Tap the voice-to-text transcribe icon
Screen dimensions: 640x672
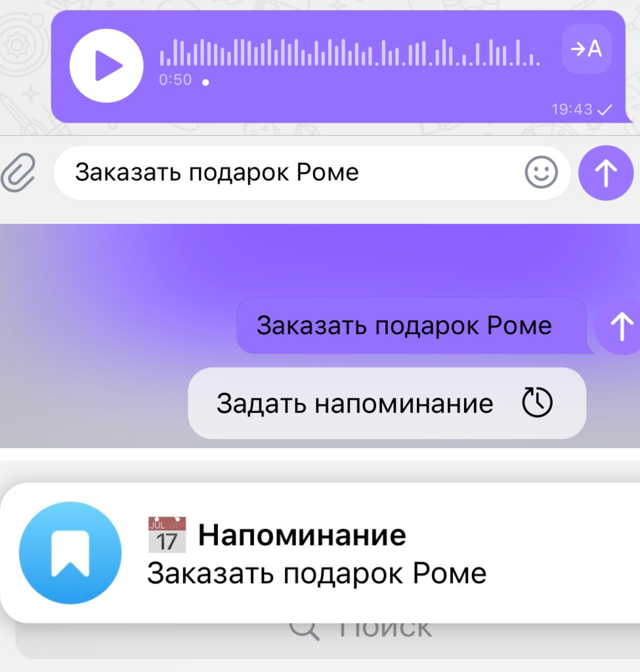pyautogui.click(x=586, y=49)
